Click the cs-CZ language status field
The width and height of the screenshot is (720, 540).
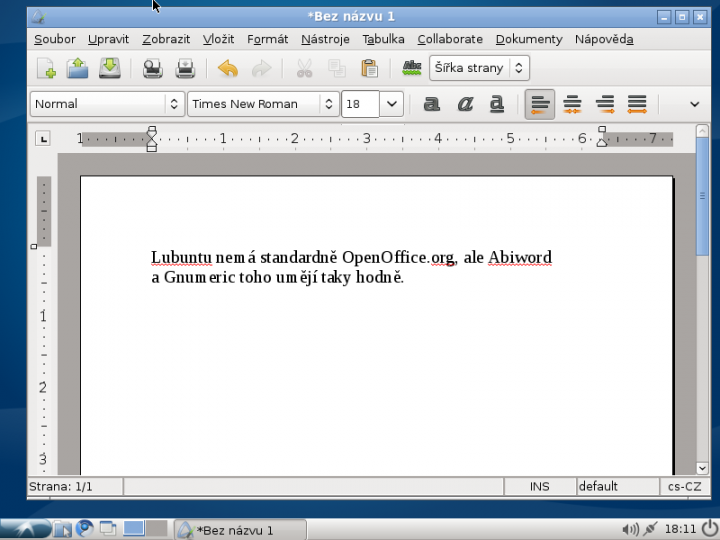point(685,486)
